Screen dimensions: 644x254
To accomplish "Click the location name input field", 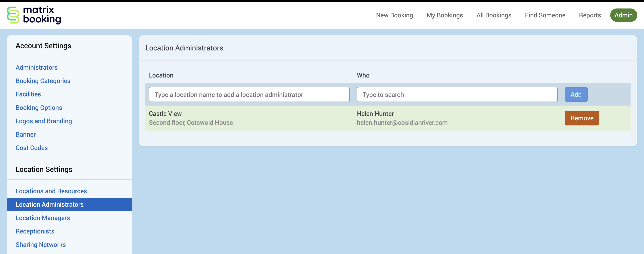I will pyautogui.click(x=249, y=95).
